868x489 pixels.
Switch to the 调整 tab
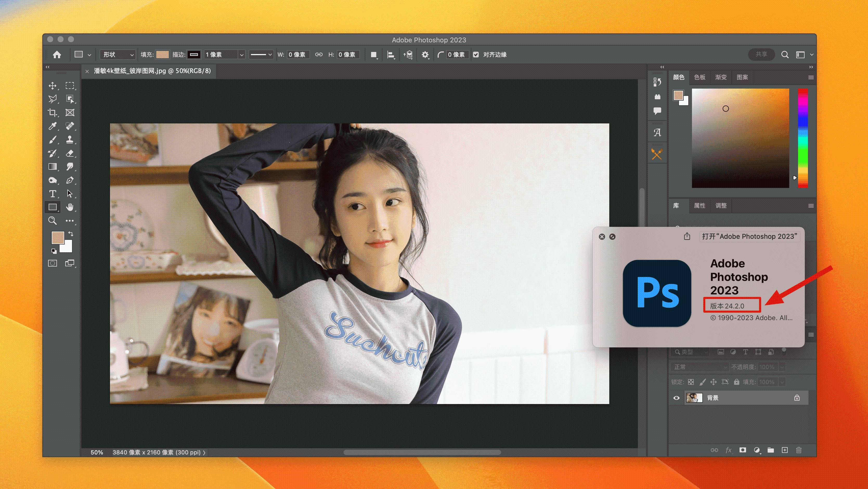pos(721,206)
